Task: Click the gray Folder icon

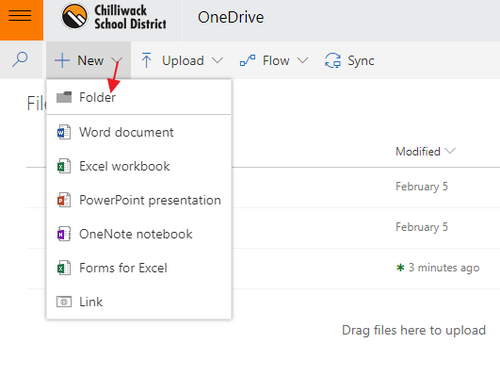Action: [x=64, y=97]
